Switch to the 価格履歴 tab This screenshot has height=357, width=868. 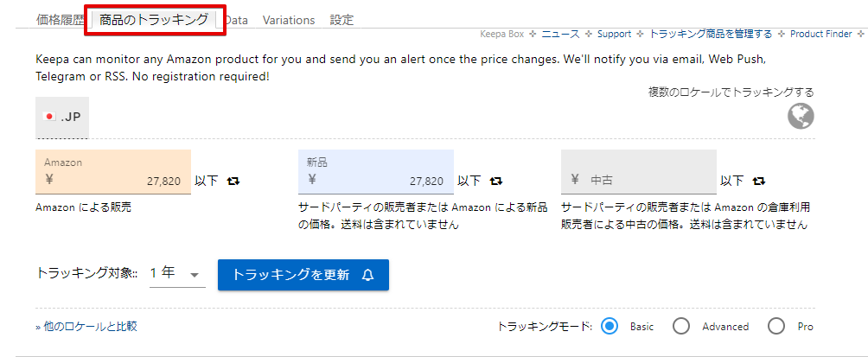(x=60, y=20)
